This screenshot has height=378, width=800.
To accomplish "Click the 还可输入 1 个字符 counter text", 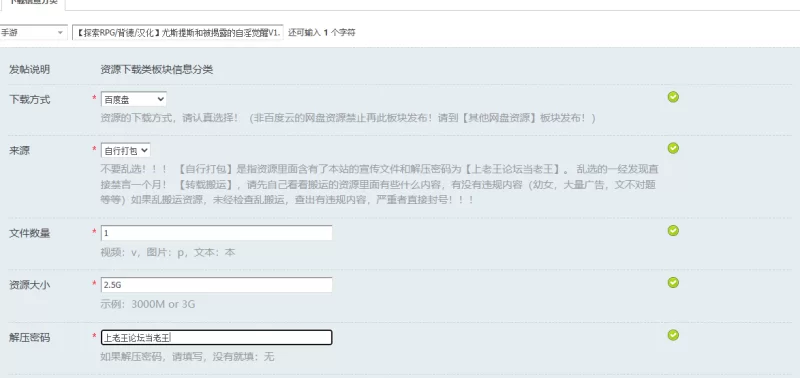I will point(321,33).
